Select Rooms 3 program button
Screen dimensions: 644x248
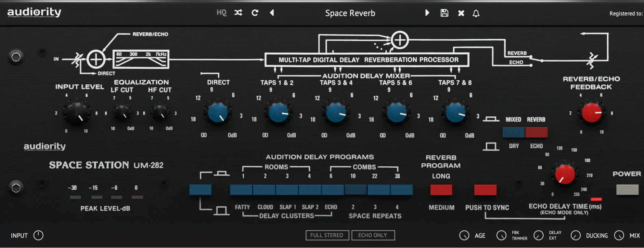click(x=287, y=190)
